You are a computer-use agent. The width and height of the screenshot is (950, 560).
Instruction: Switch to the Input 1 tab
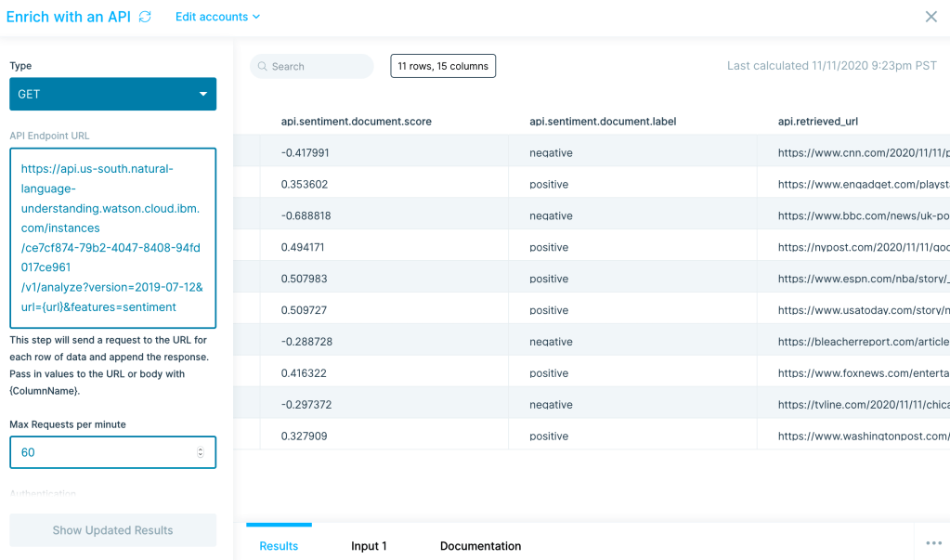pos(369,546)
